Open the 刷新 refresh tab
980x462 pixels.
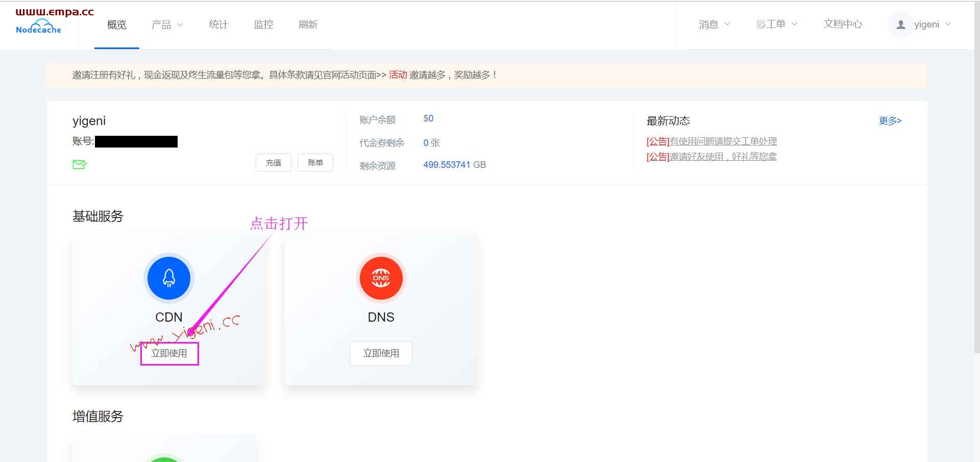308,25
